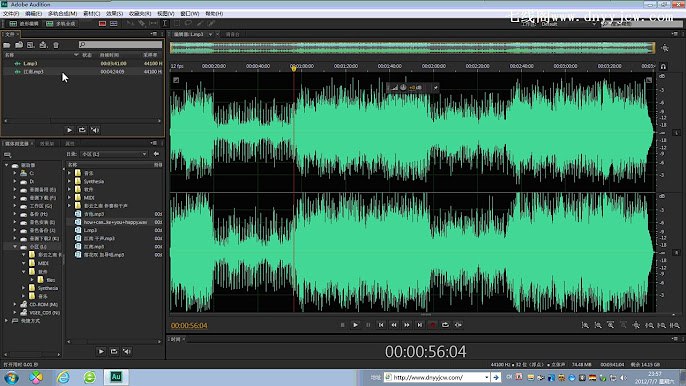Open the 帮助(H) menu
Viewport: 686px width, 386px height.
click(x=214, y=14)
